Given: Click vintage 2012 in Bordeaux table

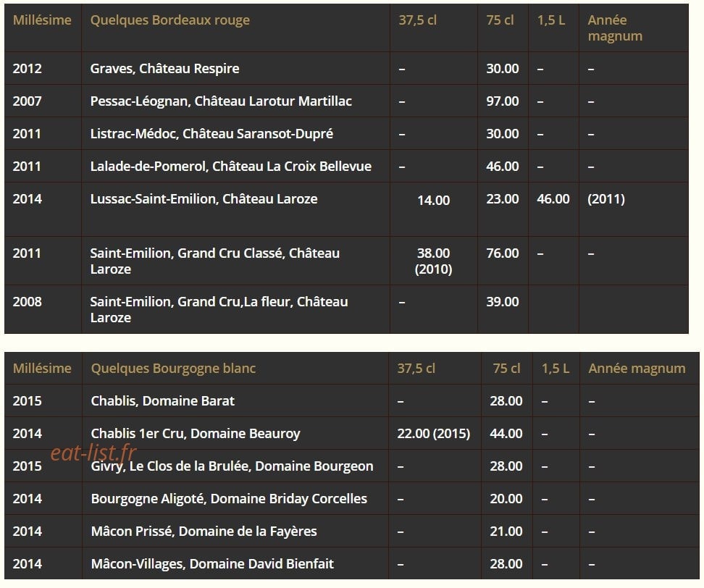Looking at the screenshot, I should 27,69.
